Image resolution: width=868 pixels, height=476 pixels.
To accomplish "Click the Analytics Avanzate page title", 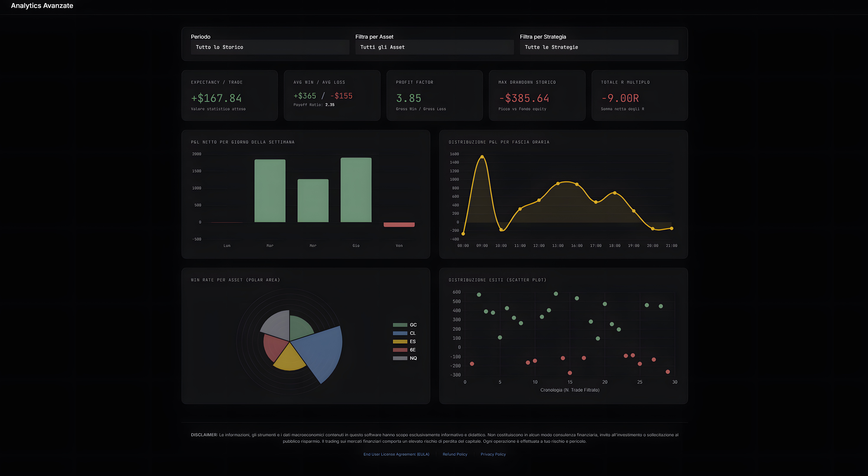I will (x=42, y=6).
